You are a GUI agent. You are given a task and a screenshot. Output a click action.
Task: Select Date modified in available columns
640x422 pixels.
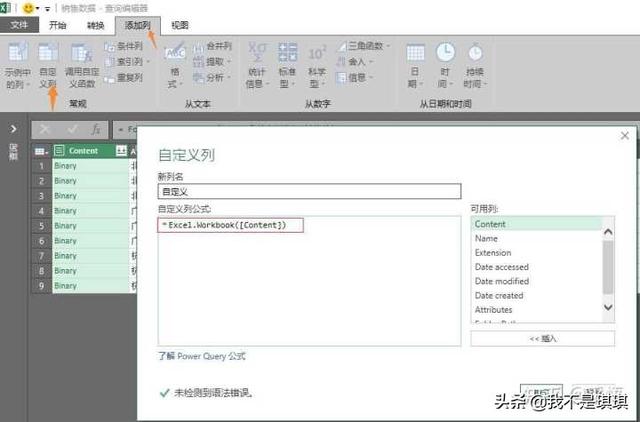(x=536, y=281)
